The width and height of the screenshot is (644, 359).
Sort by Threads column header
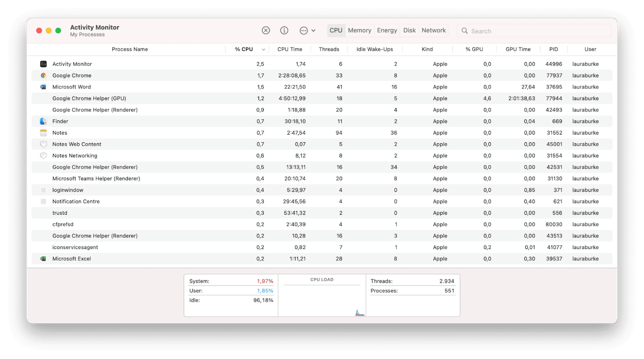pyautogui.click(x=329, y=49)
